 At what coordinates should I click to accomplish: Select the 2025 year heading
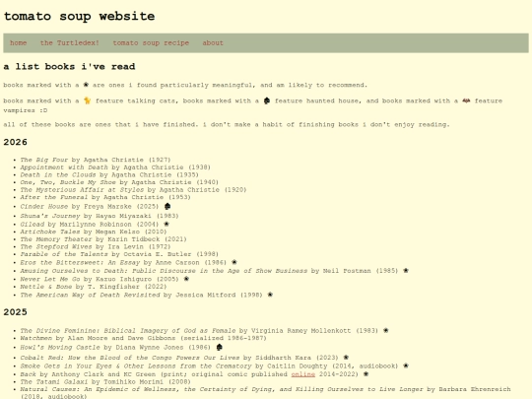pyautogui.click(x=15, y=311)
